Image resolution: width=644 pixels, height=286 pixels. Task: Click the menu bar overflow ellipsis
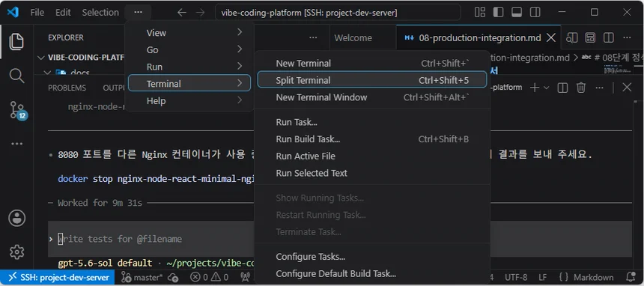tap(138, 12)
